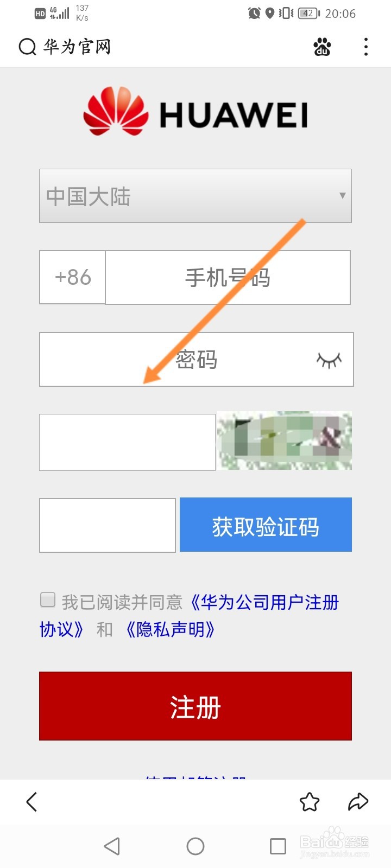This screenshot has height=868, width=391.
Task: Tap the share arrow icon
Action: pyautogui.click(x=358, y=801)
